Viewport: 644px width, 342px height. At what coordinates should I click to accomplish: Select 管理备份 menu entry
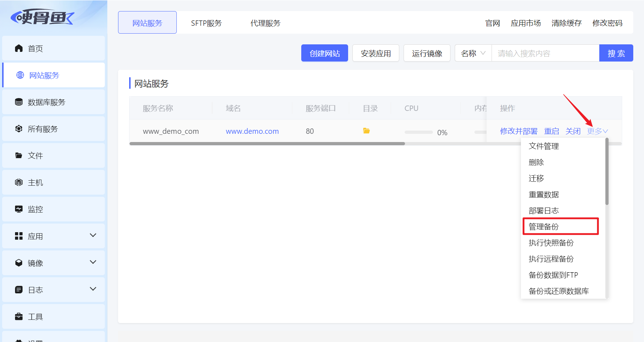click(544, 226)
